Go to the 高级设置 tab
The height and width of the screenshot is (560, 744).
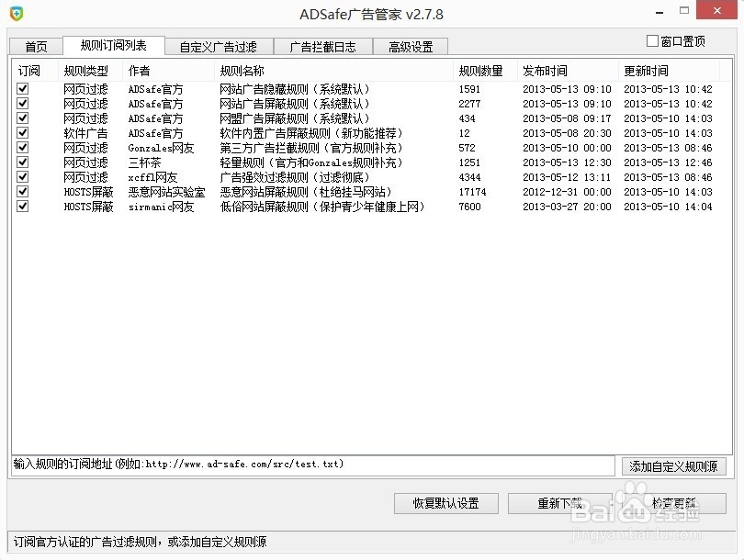coord(411,47)
